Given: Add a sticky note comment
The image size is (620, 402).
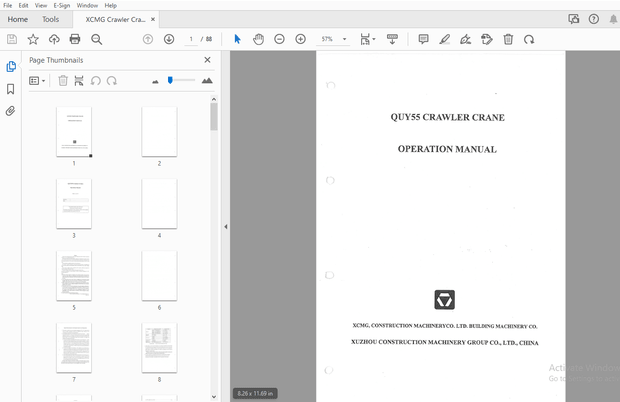Looking at the screenshot, I should (x=423, y=39).
